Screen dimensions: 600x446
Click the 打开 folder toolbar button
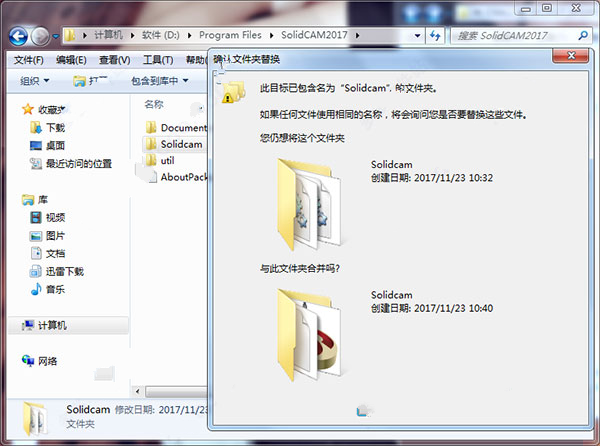pyautogui.click(x=91, y=81)
